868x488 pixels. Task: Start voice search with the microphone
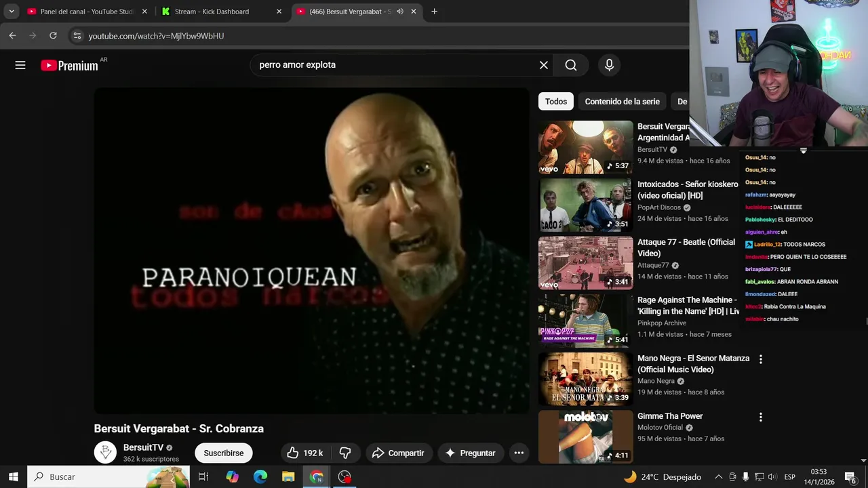609,65
